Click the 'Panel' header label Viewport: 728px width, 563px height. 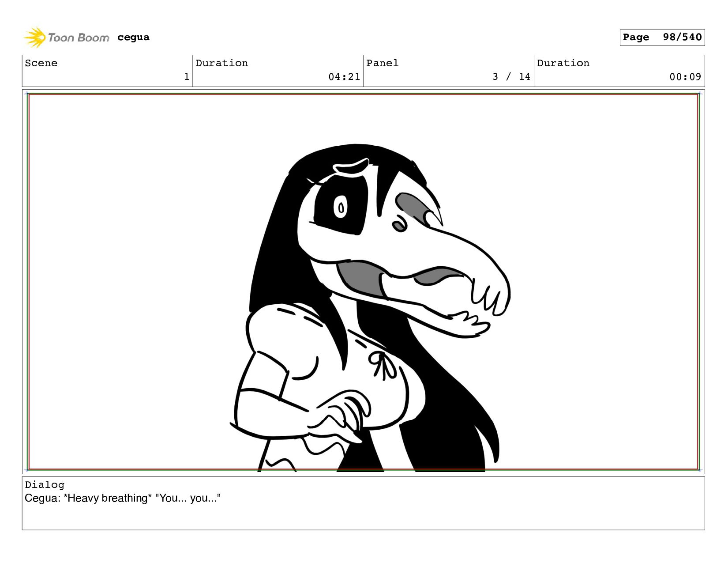click(382, 63)
